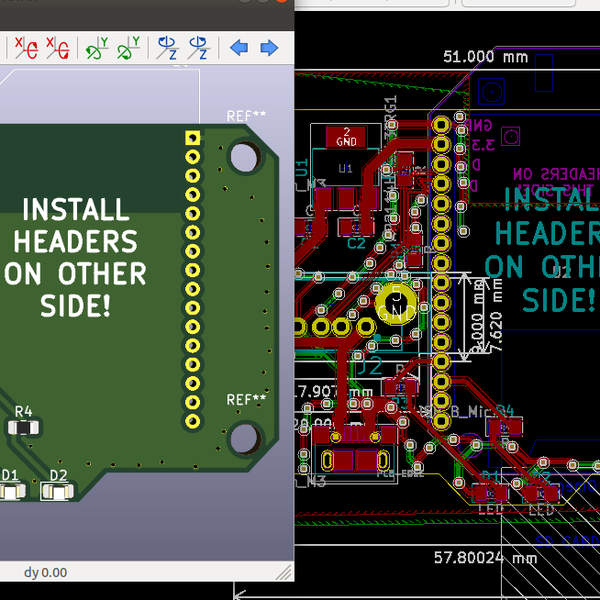Click the white 'U1' label in PCB editor
The image size is (600, 600).
346,168
